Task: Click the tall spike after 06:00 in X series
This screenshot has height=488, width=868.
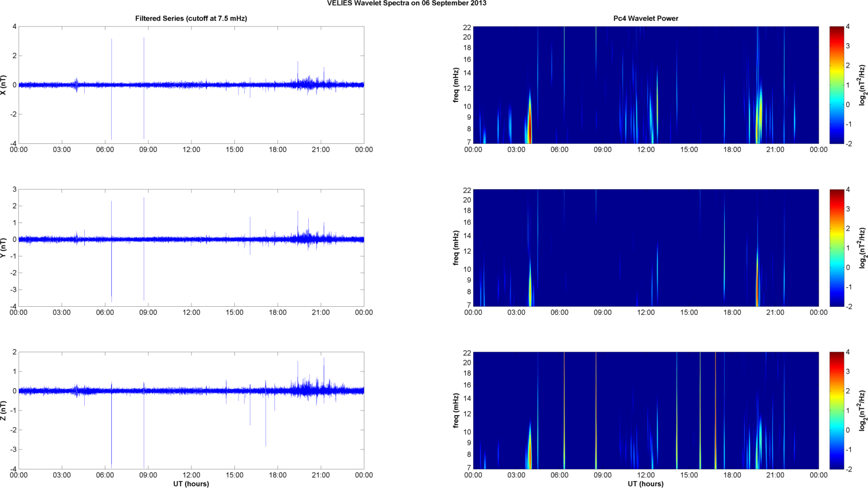Action: pos(112,57)
